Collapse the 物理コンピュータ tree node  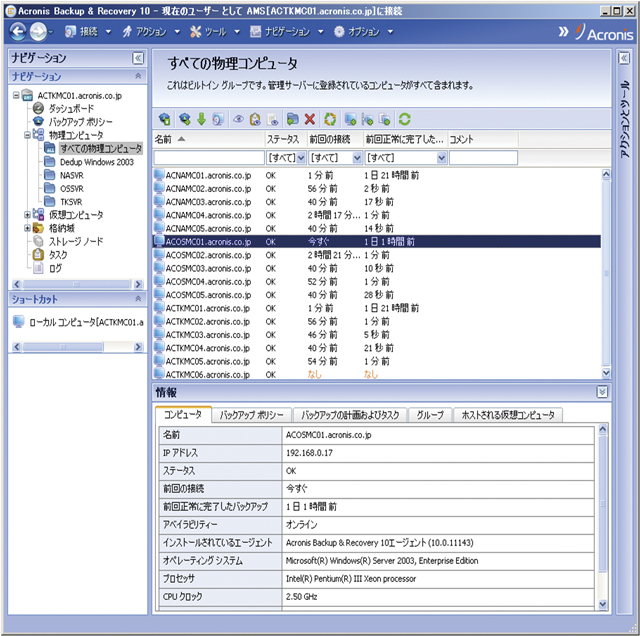[x=27, y=135]
